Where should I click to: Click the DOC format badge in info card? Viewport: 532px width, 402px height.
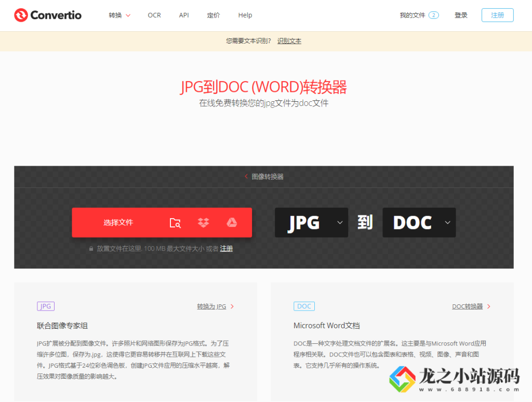point(304,306)
